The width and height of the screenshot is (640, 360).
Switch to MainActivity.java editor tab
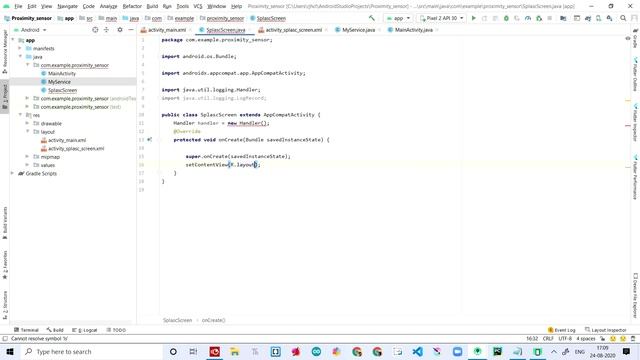[413, 30]
